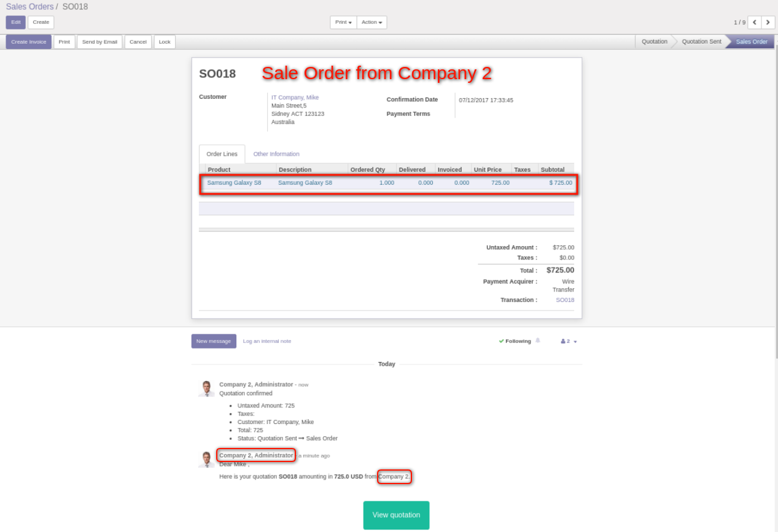Screen dimensions: 778x532
Task: Click the notification bell icon beside Following
Action: [x=538, y=341]
